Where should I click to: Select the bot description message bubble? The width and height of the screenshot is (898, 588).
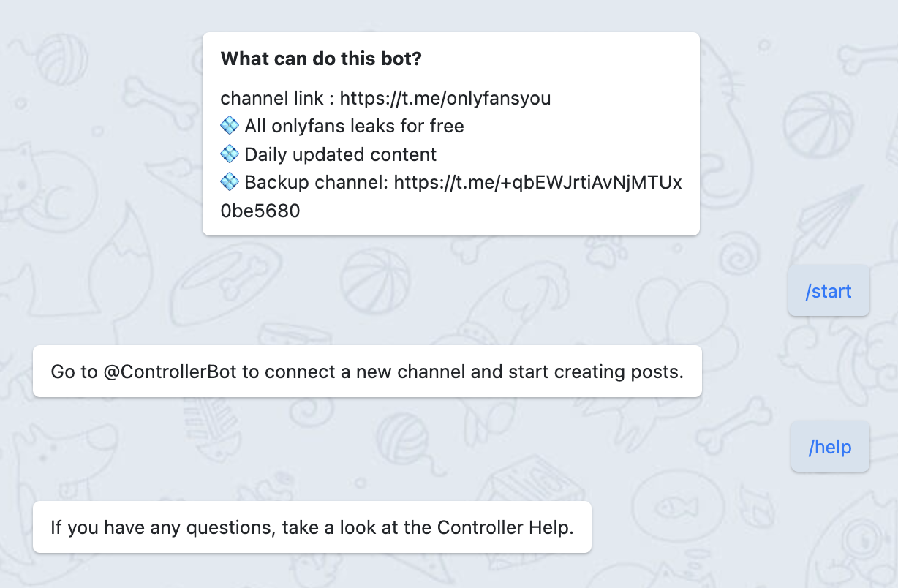[x=451, y=133]
